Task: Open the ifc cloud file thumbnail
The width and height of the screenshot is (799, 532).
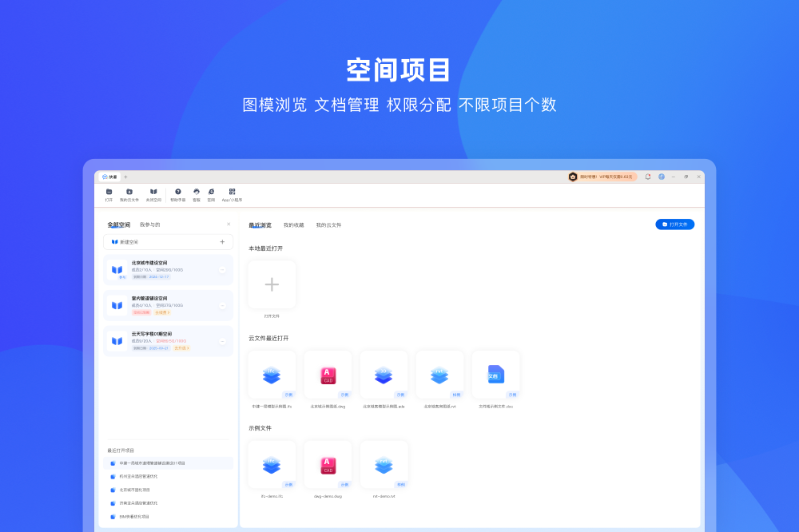Action: (x=272, y=375)
